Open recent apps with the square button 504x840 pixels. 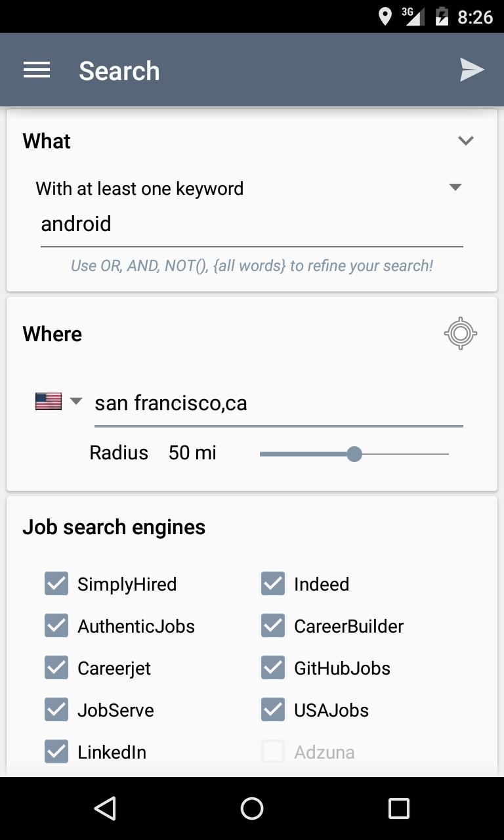pos(398,808)
